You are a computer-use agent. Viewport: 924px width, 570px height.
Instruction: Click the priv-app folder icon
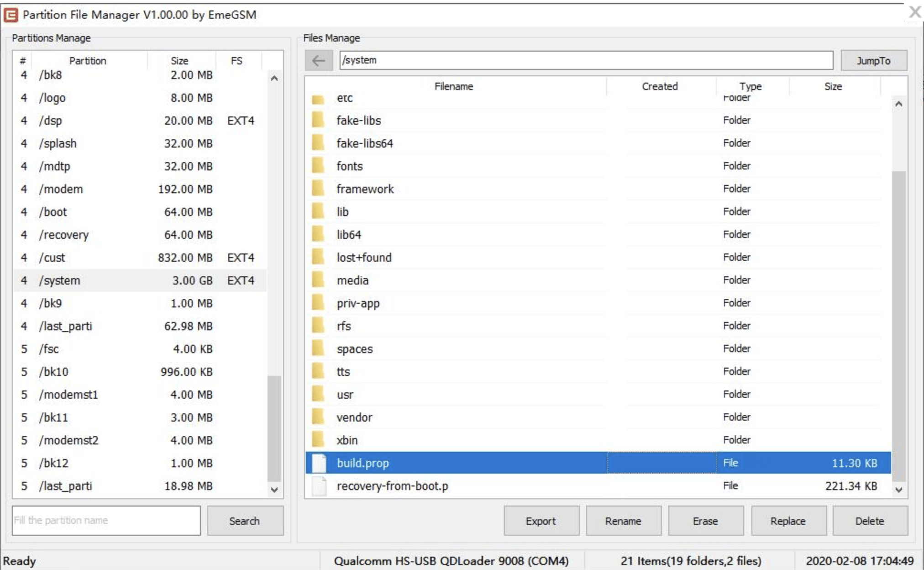pyautogui.click(x=318, y=303)
